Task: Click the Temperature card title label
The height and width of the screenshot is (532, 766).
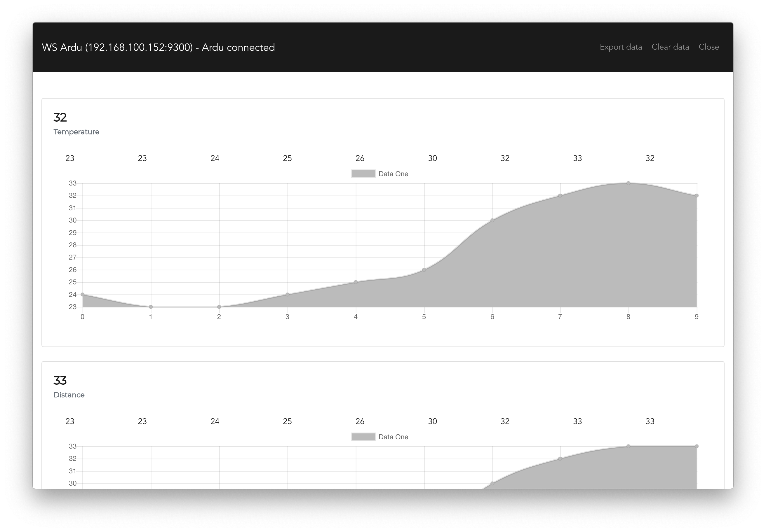Action: [76, 132]
